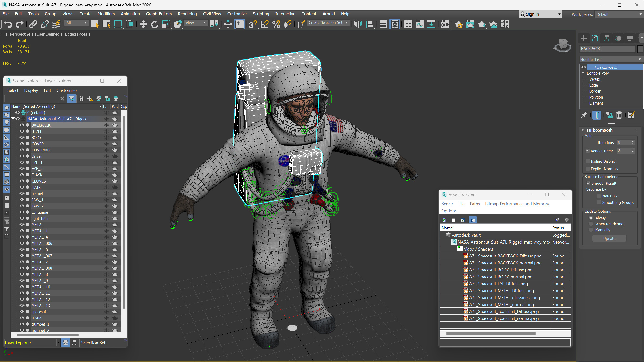Open the Material Editor icon in toolbar

[x=445, y=24]
